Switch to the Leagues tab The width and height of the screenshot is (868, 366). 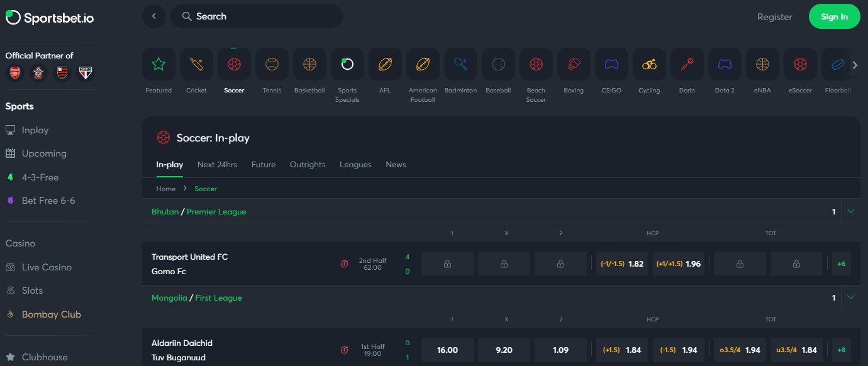tap(355, 165)
